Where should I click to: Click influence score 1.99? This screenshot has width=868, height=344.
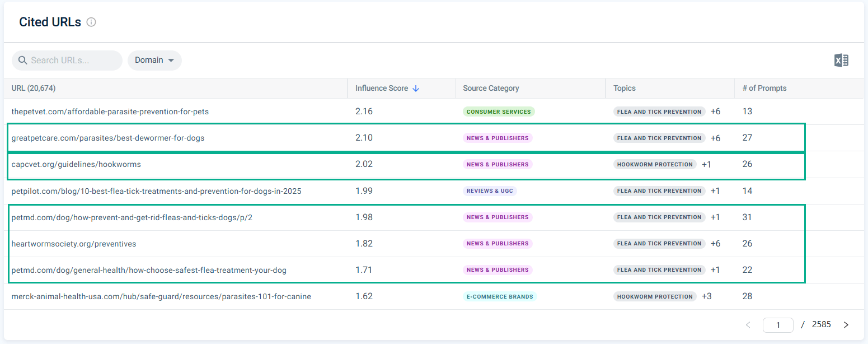[364, 191]
